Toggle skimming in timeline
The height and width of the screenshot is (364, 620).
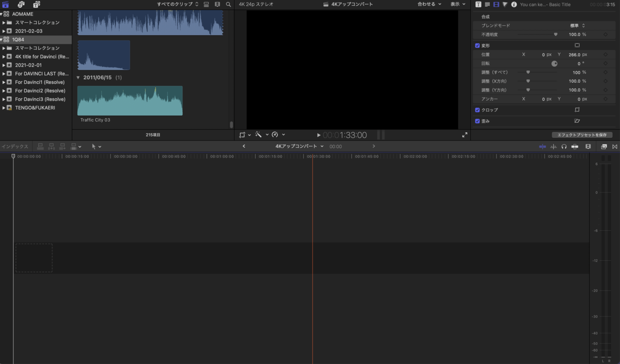point(542,147)
